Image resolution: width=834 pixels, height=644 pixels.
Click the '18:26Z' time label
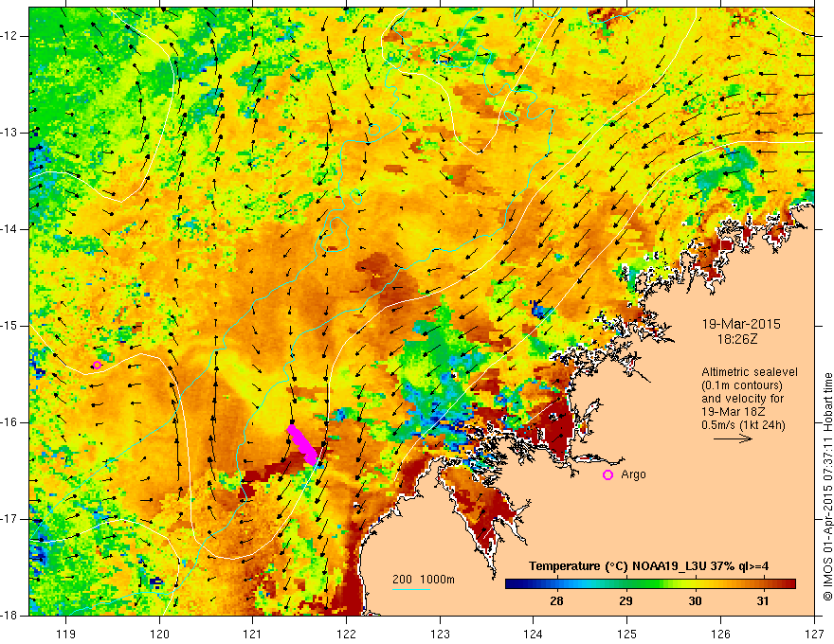click(x=736, y=338)
